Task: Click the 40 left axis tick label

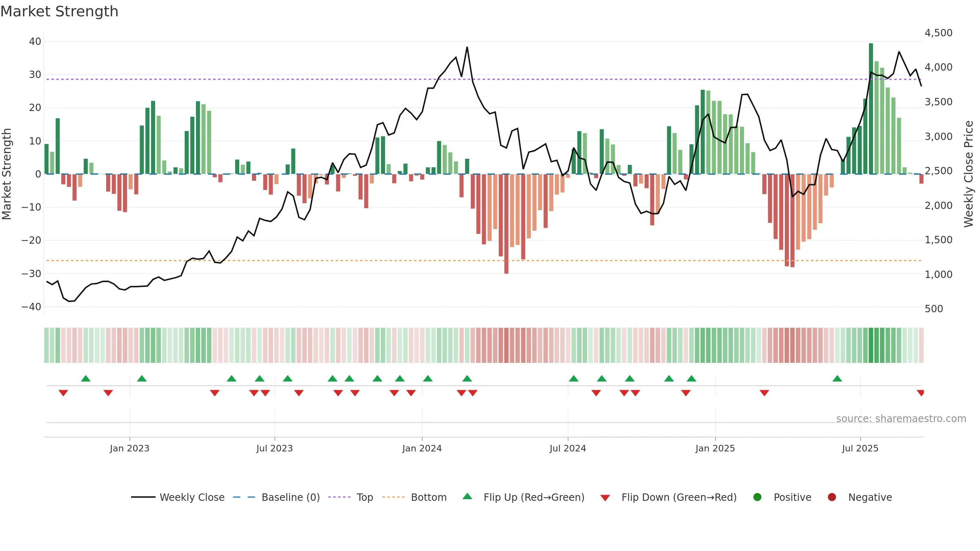Action: (35, 41)
